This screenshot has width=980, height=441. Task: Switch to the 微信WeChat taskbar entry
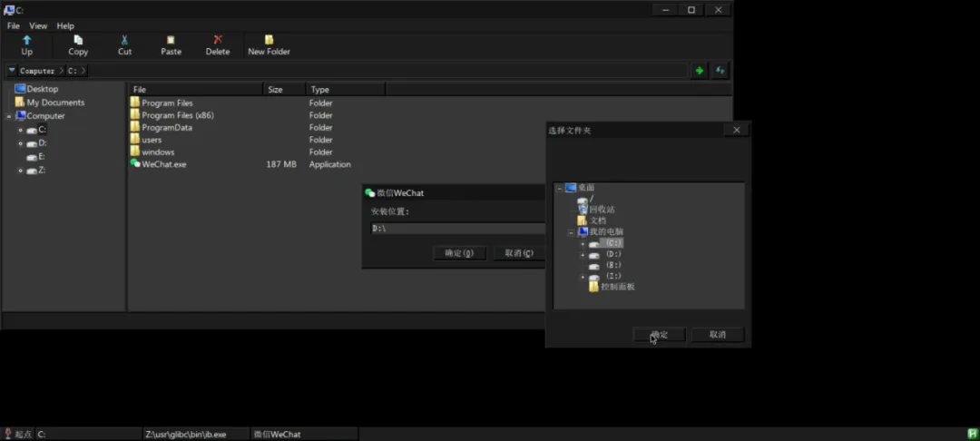(x=304, y=434)
